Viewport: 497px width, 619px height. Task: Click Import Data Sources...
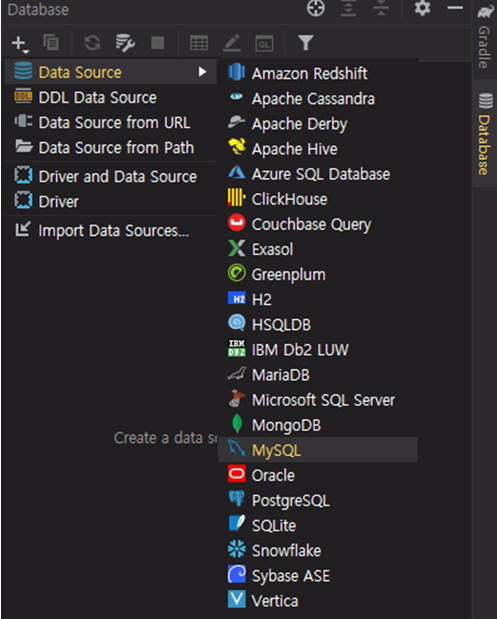point(111,231)
